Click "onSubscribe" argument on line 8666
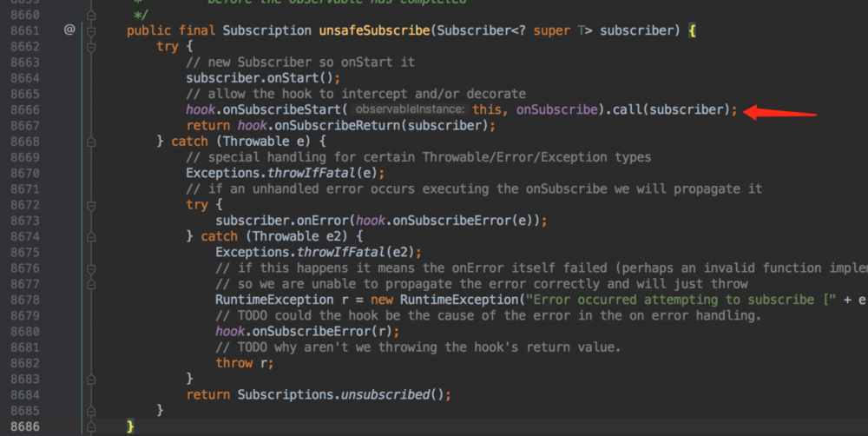The image size is (868, 436). [557, 109]
